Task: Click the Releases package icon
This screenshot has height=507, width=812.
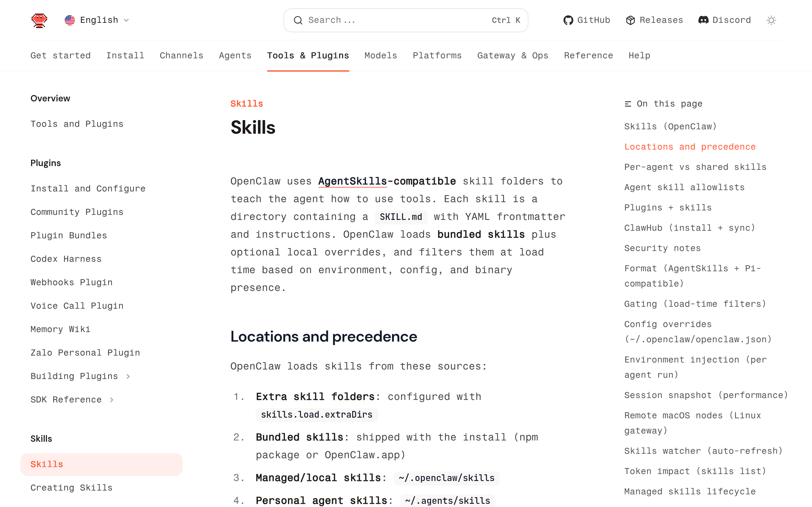Action: tap(631, 20)
